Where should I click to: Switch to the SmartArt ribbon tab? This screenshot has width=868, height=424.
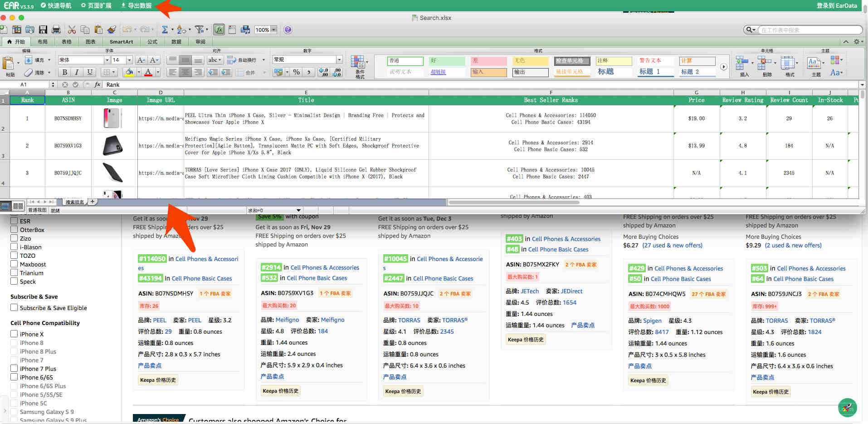pyautogui.click(x=122, y=42)
